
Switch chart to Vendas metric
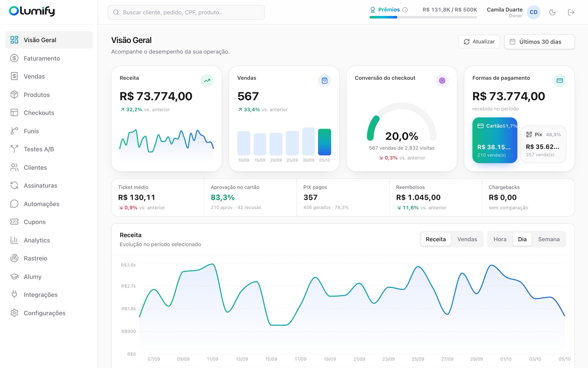467,239
